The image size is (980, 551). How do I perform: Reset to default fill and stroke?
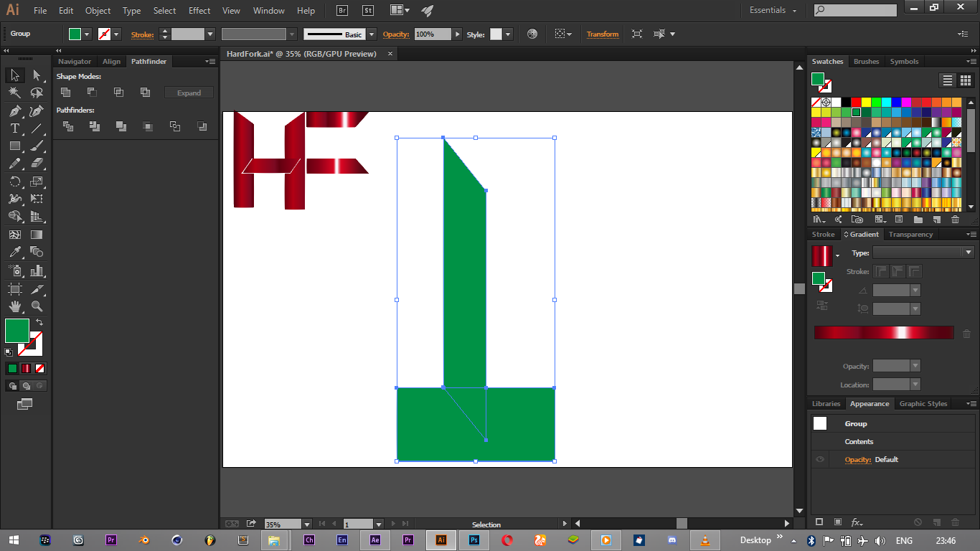[x=9, y=352]
